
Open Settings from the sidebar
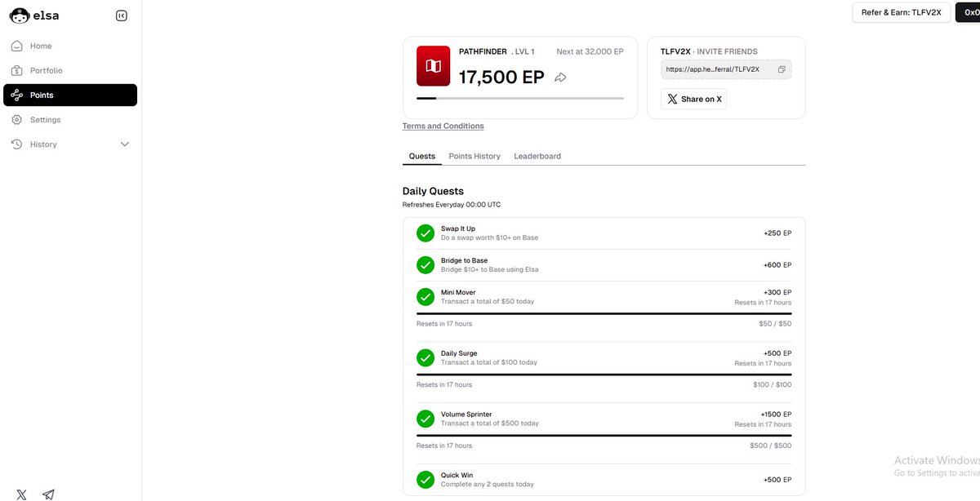[70, 119]
